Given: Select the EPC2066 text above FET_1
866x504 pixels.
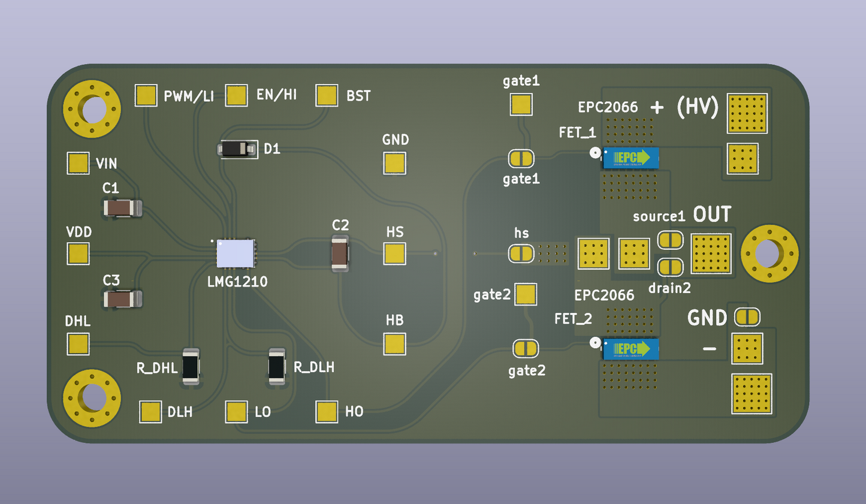Looking at the screenshot, I should click(608, 107).
